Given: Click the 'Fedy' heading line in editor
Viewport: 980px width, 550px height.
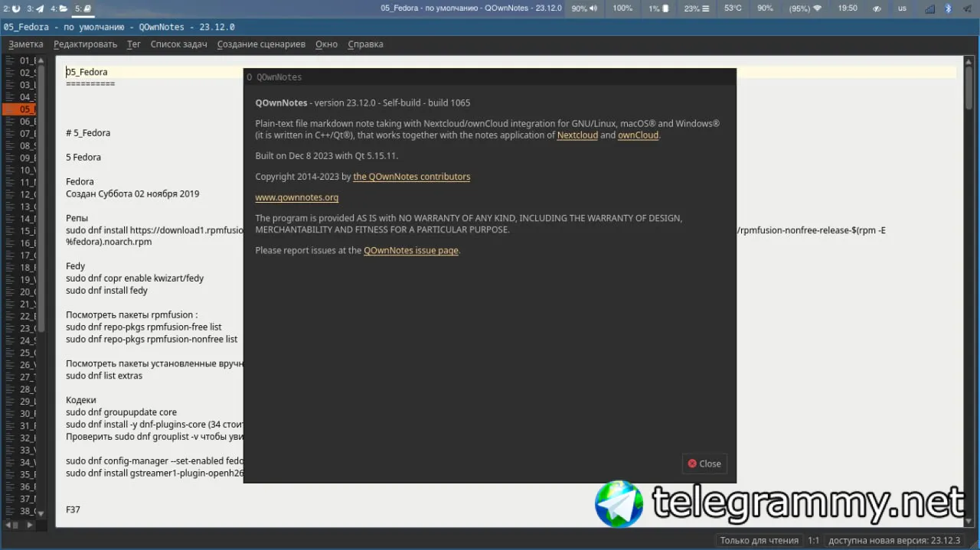Looking at the screenshot, I should 75,266.
